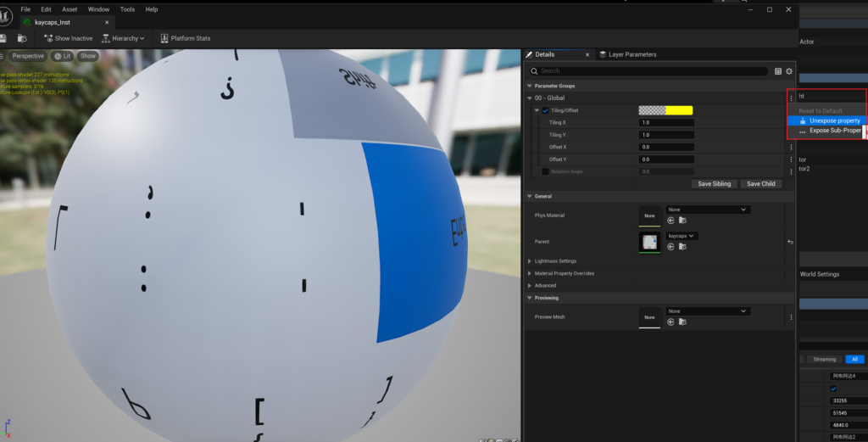Open the Help menu
This screenshot has width=868, height=442.
click(x=152, y=9)
